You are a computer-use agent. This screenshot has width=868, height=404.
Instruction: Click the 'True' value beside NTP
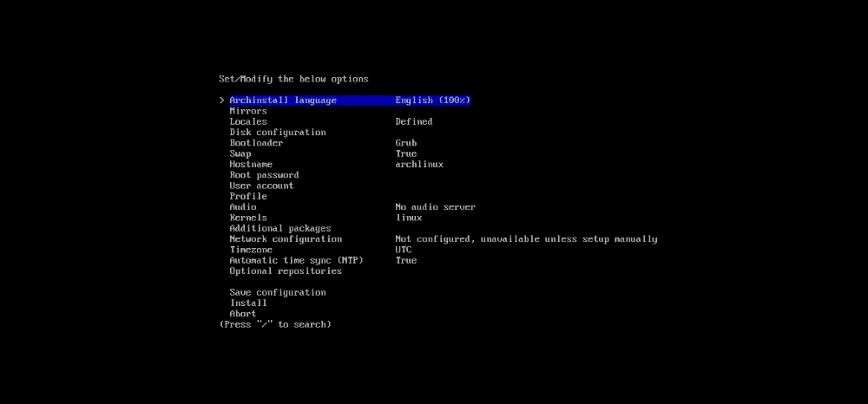[405, 260]
